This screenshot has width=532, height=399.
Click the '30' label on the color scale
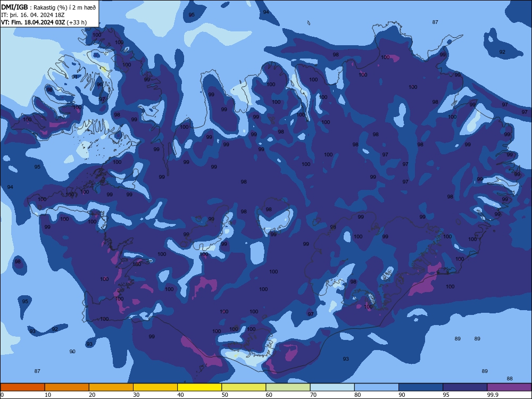coord(136,395)
